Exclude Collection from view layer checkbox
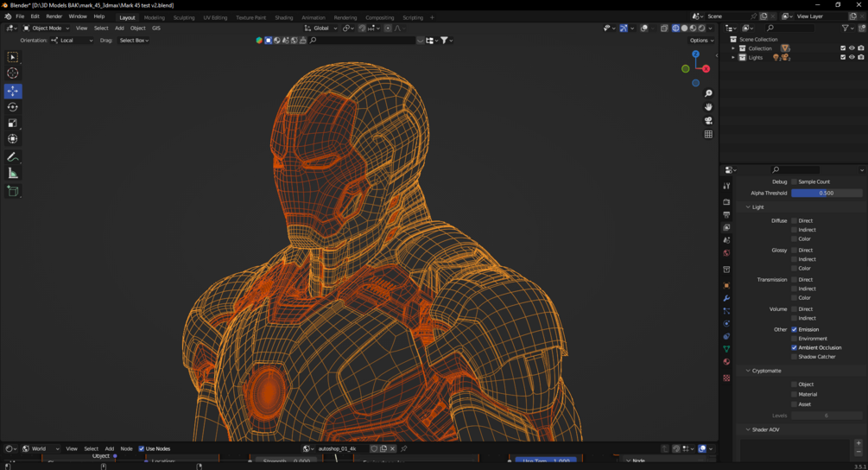This screenshot has height=470, width=868. (x=843, y=48)
